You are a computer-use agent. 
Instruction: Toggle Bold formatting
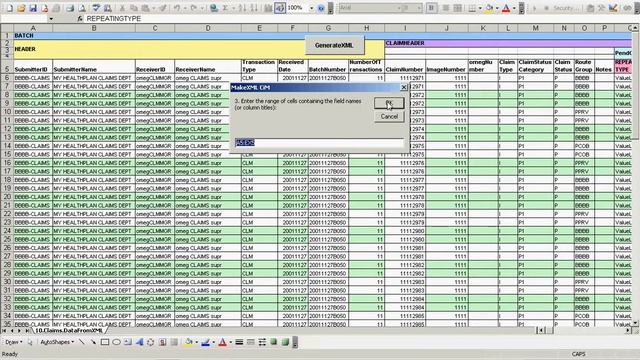[x=431, y=8]
